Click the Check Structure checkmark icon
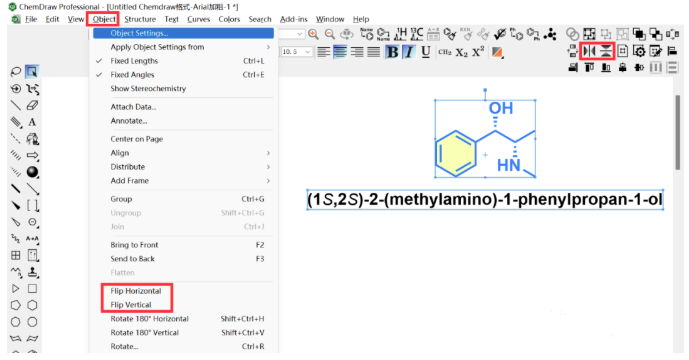Viewport: 689px width, 360px height. pyautogui.click(x=500, y=34)
